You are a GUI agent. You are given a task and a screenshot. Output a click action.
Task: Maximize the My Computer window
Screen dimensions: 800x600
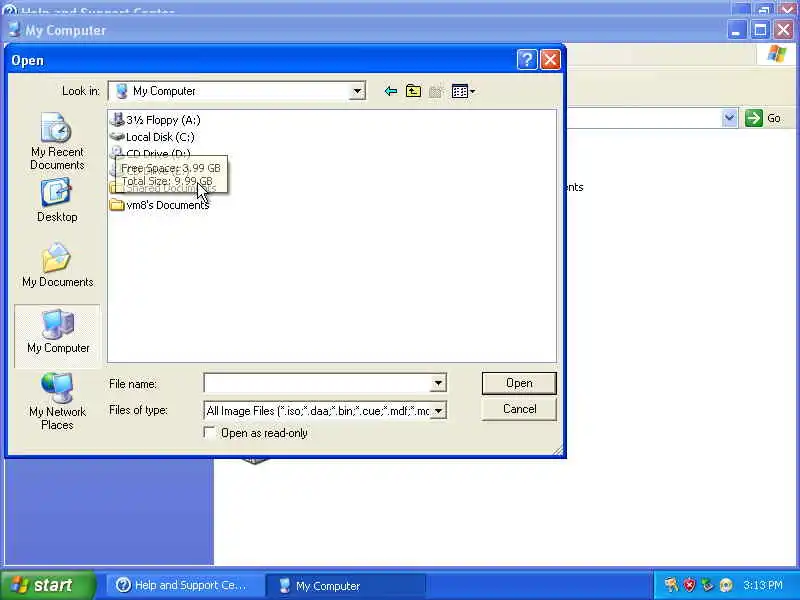[x=760, y=30]
